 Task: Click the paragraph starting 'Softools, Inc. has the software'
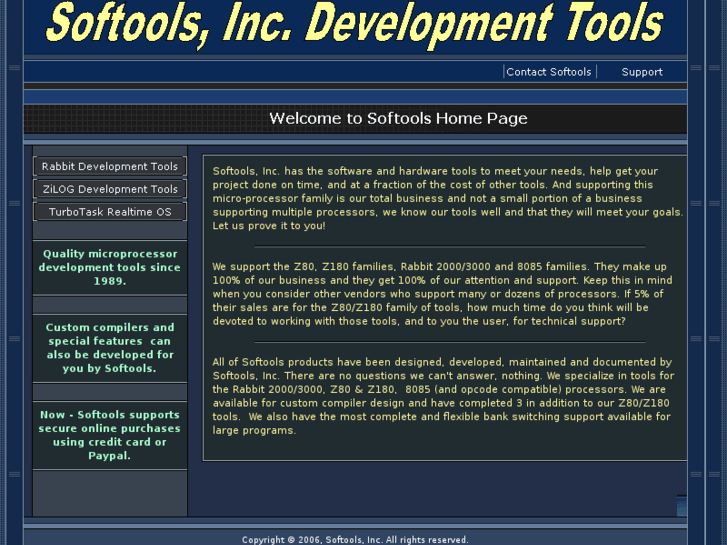(447, 198)
